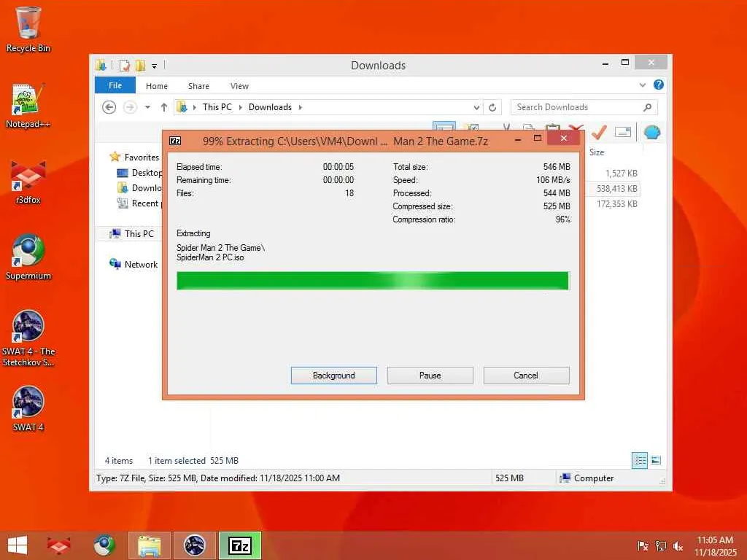Expand the arrow after This PC breadcrumb

point(240,107)
